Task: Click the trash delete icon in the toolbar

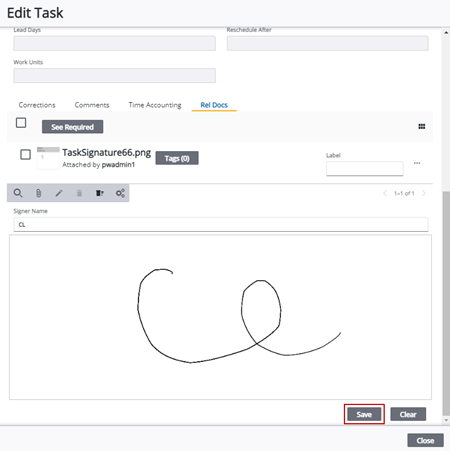Action: [x=79, y=193]
